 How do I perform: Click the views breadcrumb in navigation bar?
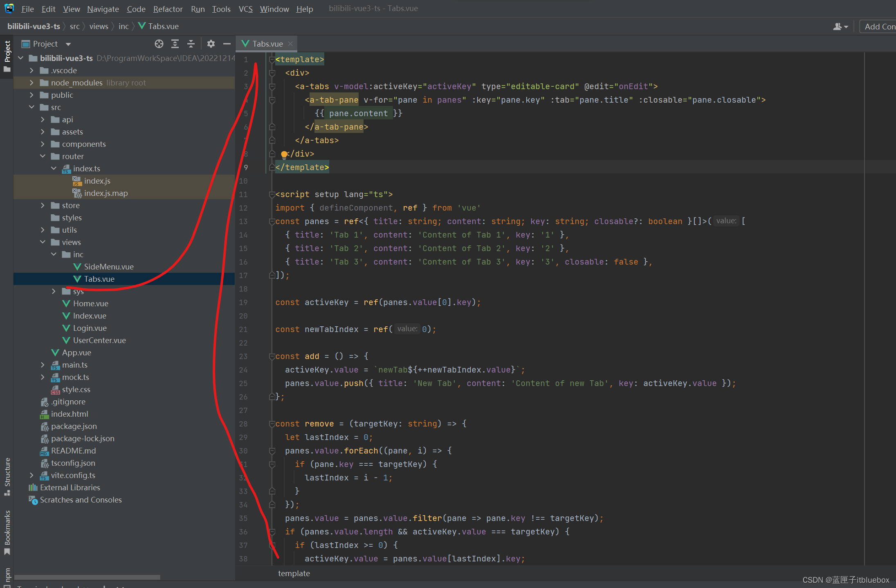[x=99, y=26]
